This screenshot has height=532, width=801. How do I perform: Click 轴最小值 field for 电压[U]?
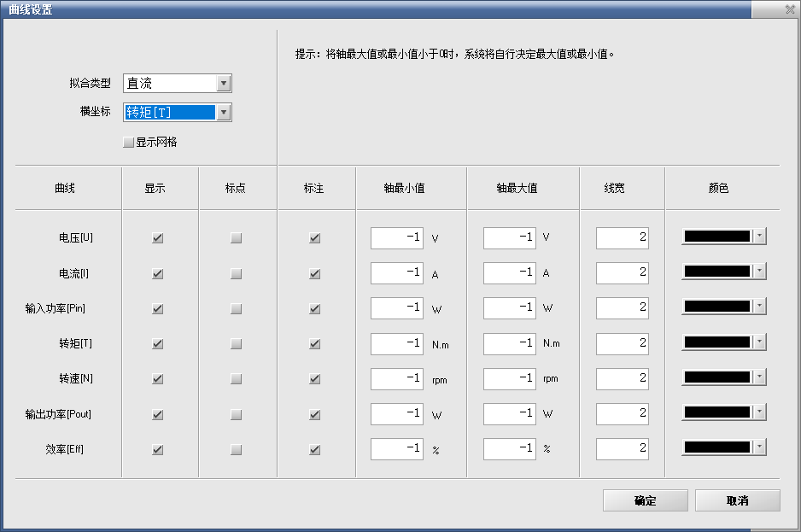pyautogui.click(x=396, y=237)
